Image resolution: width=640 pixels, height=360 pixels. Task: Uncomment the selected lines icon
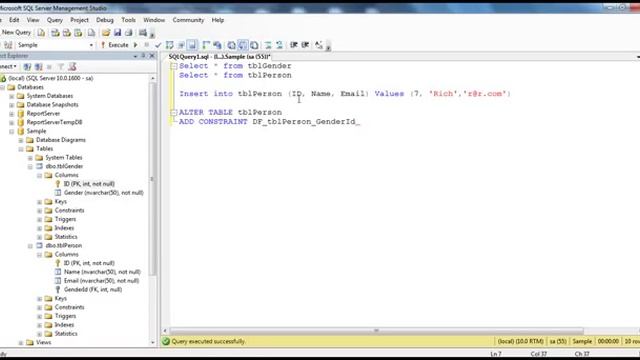pyautogui.click(x=279, y=45)
